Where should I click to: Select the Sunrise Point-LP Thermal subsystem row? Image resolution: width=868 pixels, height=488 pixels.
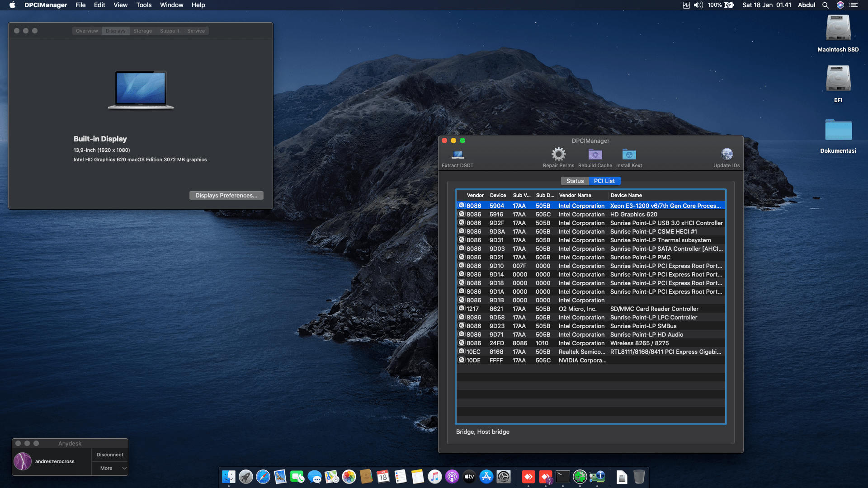point(591,240)
